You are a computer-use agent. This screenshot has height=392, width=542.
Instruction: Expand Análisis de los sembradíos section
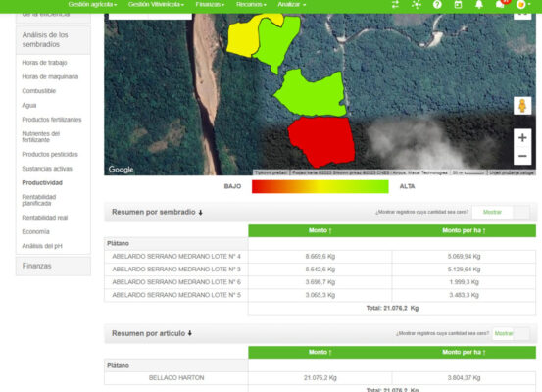[53, 40]
